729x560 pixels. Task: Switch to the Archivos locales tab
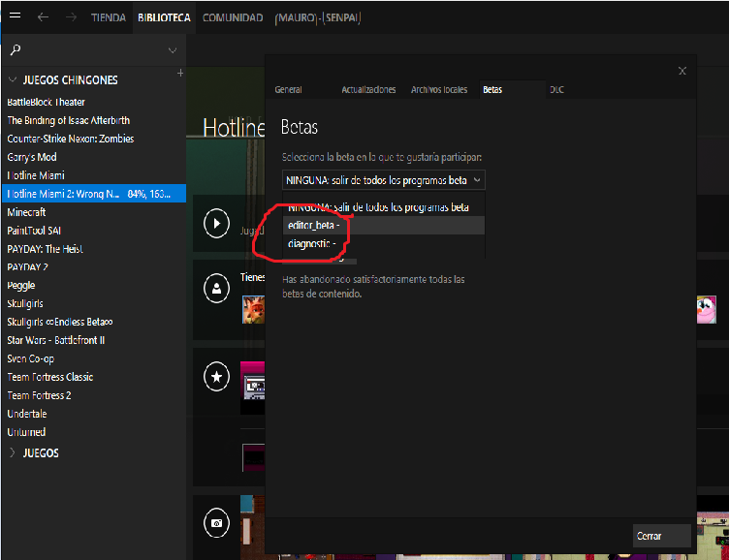click(439, 90)
